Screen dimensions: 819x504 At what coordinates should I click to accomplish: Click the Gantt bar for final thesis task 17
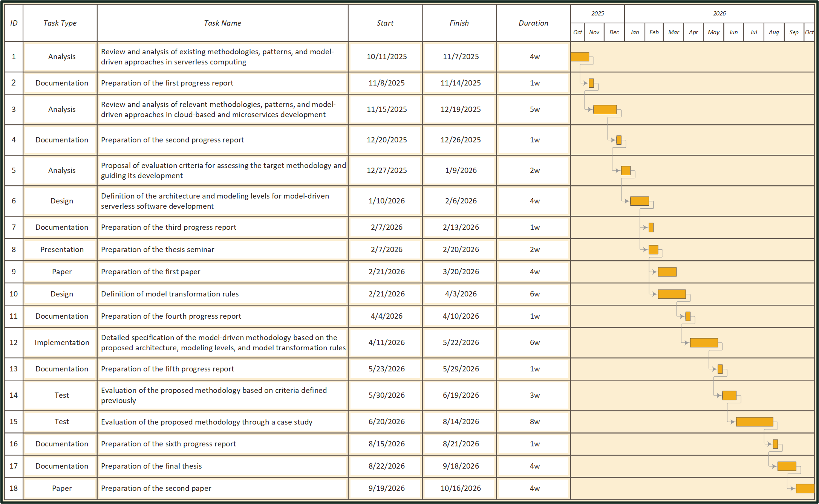787,466
